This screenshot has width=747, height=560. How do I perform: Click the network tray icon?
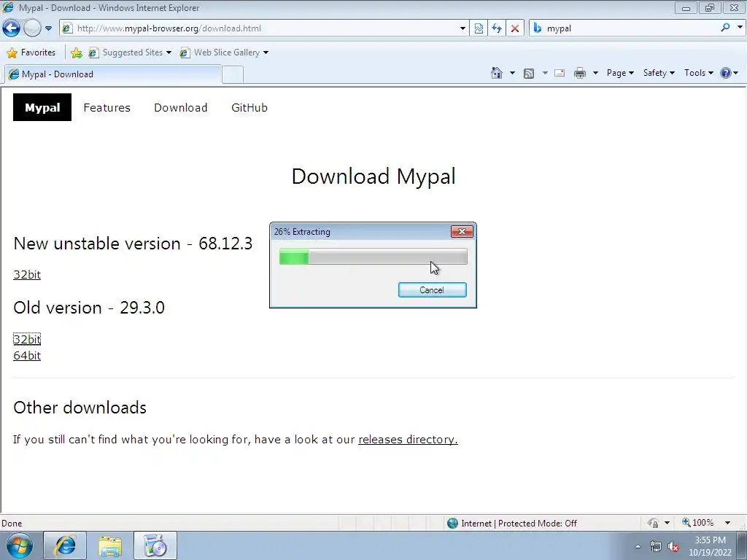point(656,547)
